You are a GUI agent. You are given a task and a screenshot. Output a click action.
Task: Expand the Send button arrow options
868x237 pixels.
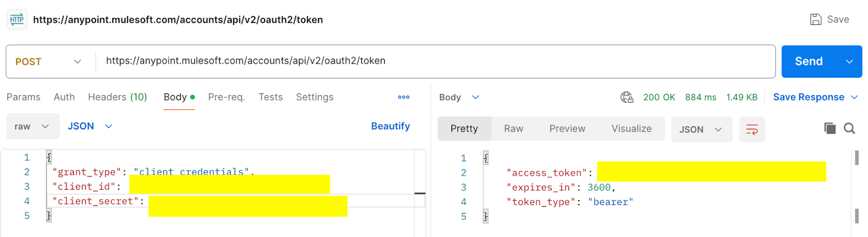pyautogui.click(x=850, y=61)
